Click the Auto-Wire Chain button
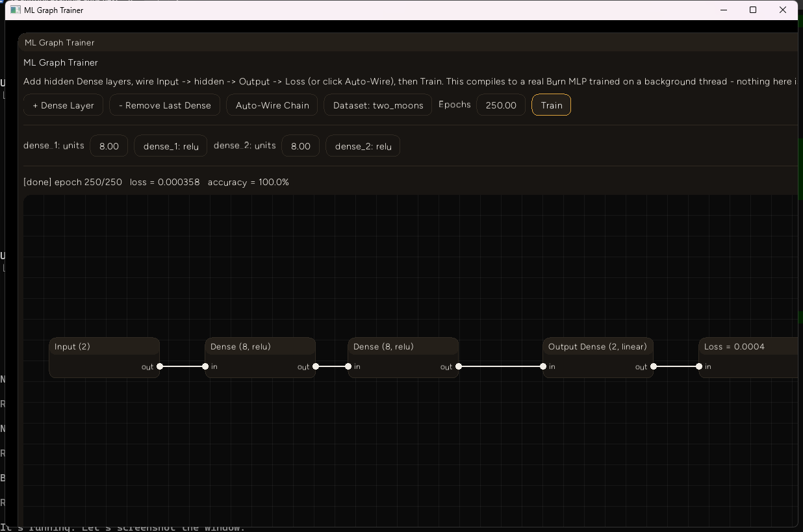Image resolution: width=803 pixels, height=532 pixels. pyautogui.click(x=272, y=105)
